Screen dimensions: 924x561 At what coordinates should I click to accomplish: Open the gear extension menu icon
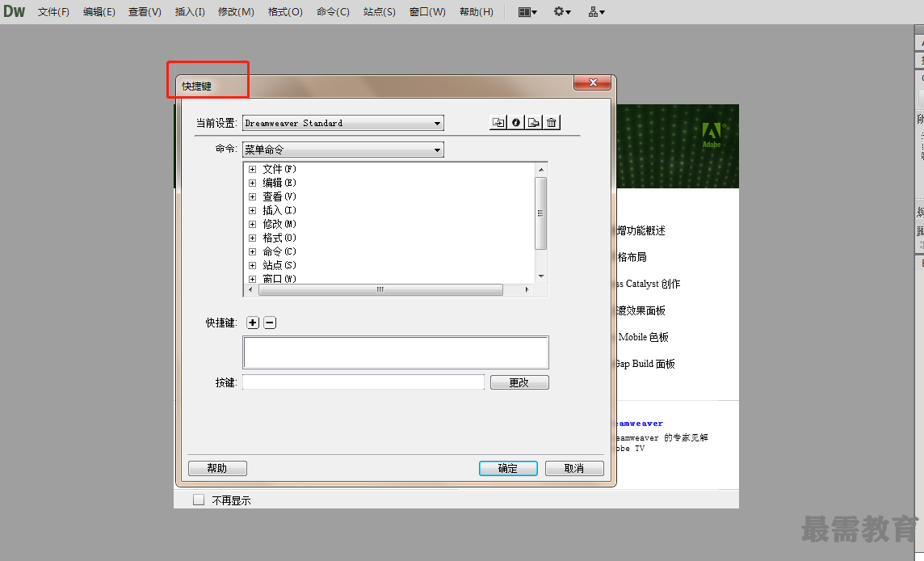click(x=562, y=12)
